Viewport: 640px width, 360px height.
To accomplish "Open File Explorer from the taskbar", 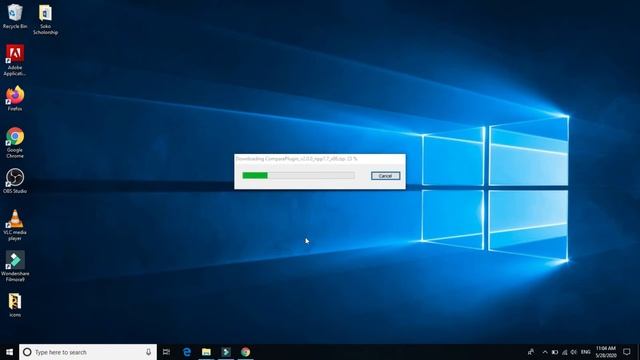I will [206, 352].
